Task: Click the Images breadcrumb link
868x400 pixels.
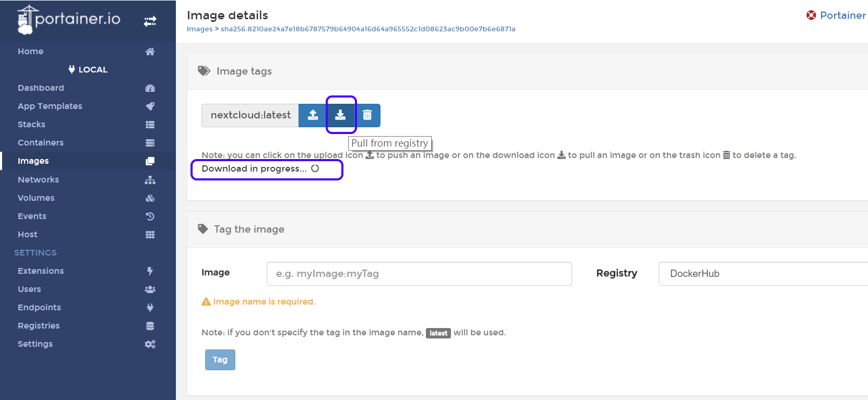Action: click(x=199, y=29)
